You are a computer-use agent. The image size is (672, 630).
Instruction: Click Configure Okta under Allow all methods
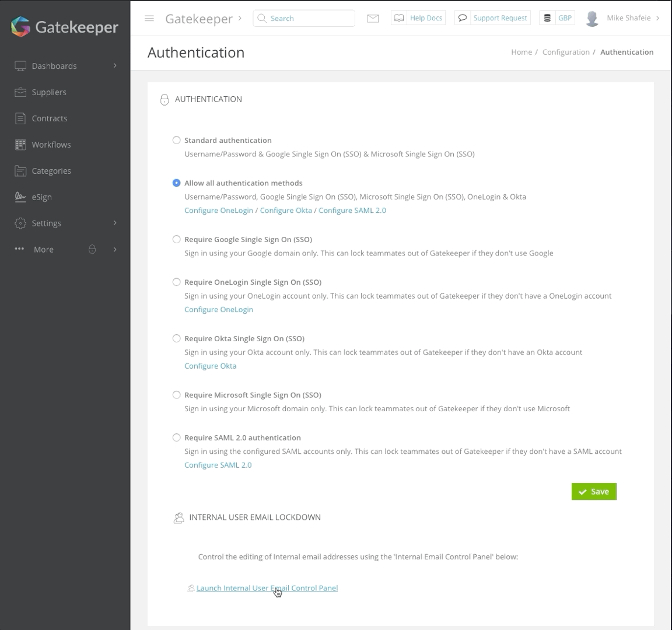286,211
